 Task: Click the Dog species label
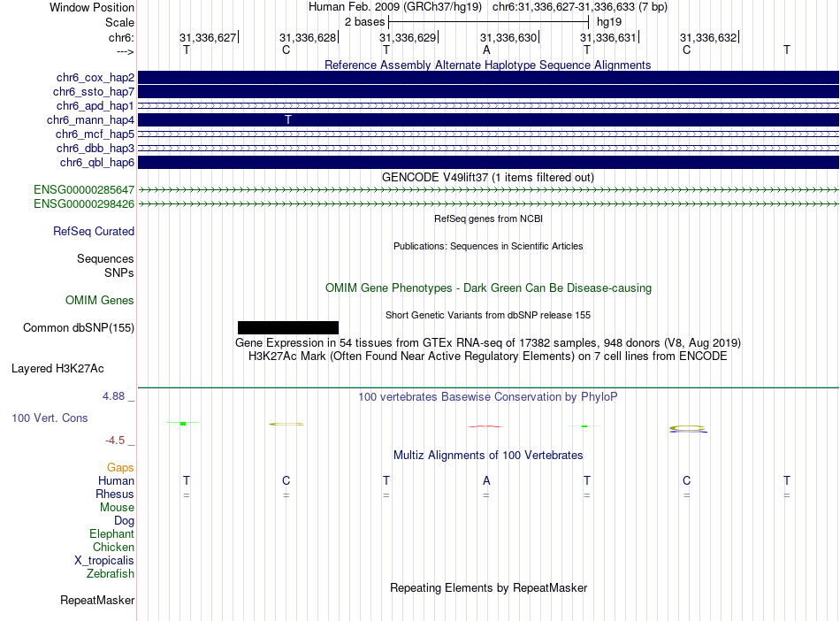click(x=124, y=521)
